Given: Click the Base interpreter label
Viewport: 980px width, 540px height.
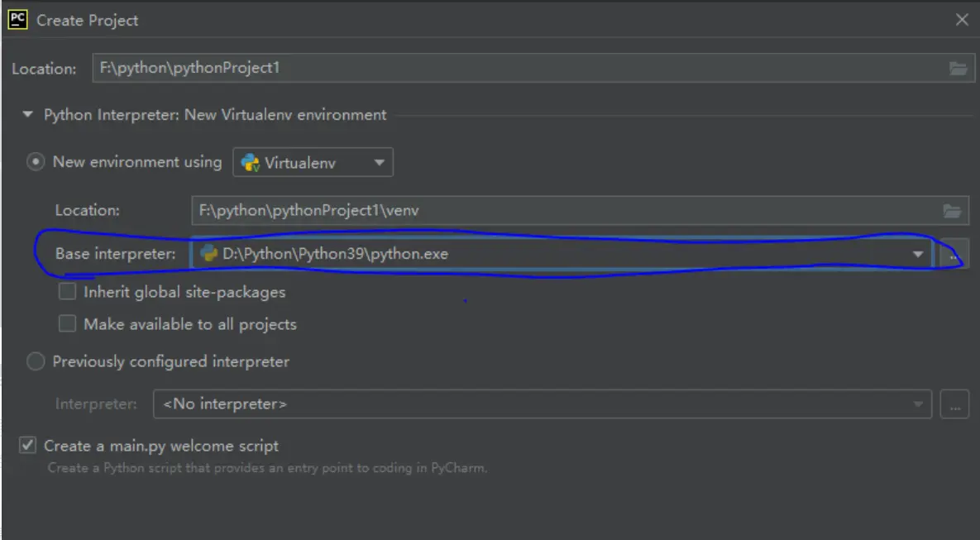Looking at the screenshot, I should click(116, 254).
